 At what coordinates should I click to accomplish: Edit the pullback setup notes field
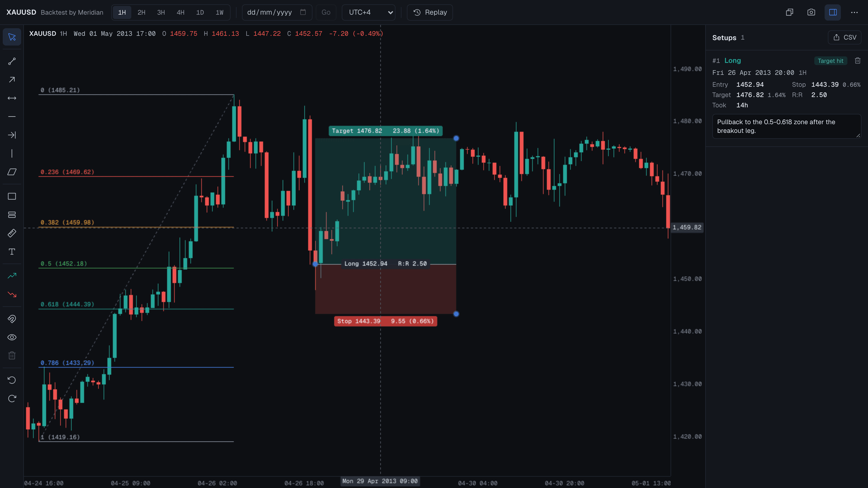[786, 126]
